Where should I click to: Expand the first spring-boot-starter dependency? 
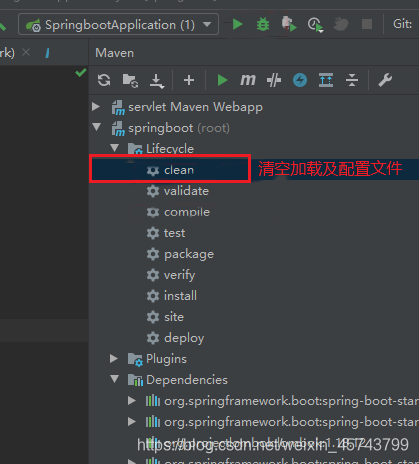coord(132,400)
